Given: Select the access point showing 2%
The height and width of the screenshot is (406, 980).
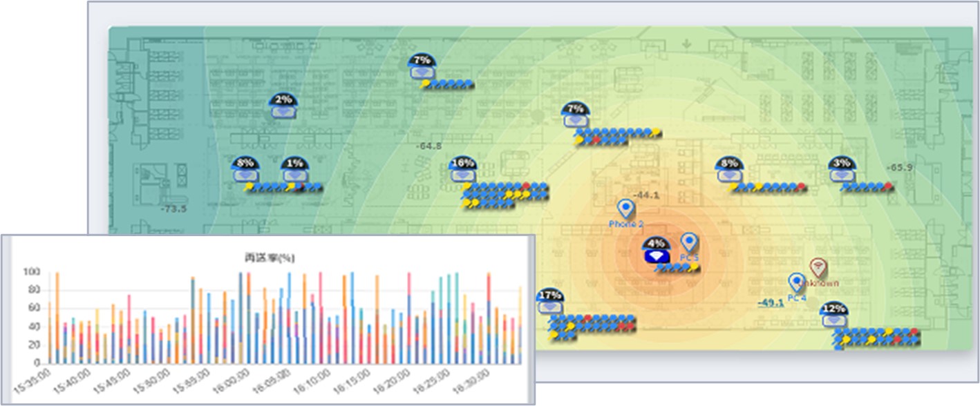Looking at the screenshot, I should (283, 107).
